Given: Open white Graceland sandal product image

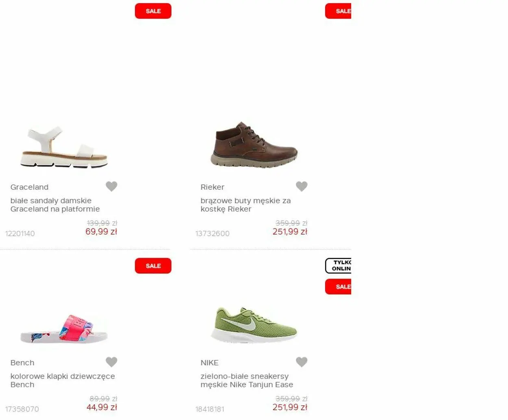Looking at the screenshot, I should [64, 147].
